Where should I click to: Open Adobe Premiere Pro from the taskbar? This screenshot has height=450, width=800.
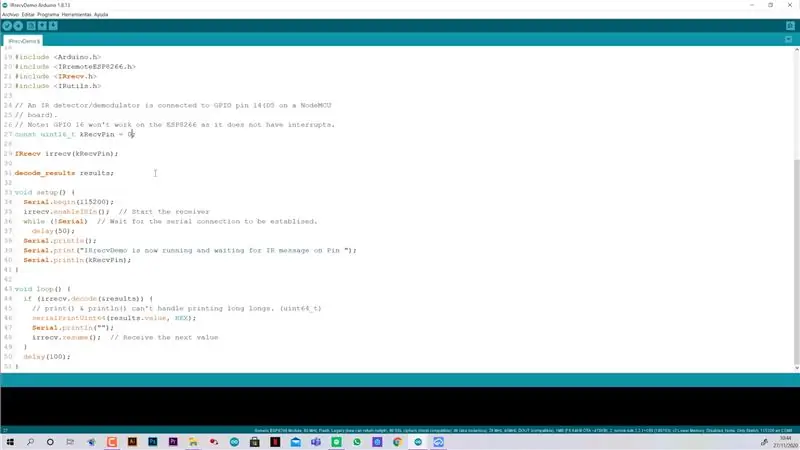tap(173, 442)
